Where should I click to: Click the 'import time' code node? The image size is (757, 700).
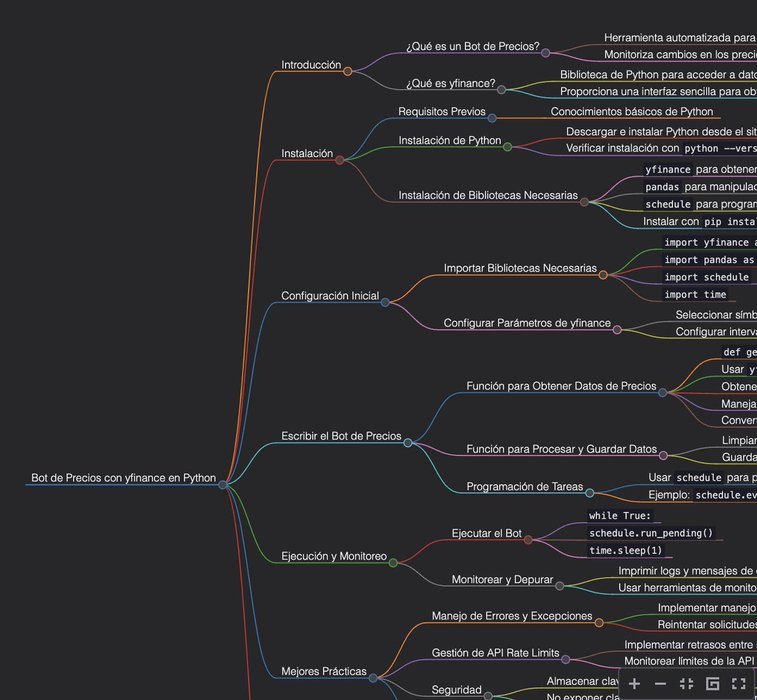(695, 294)
